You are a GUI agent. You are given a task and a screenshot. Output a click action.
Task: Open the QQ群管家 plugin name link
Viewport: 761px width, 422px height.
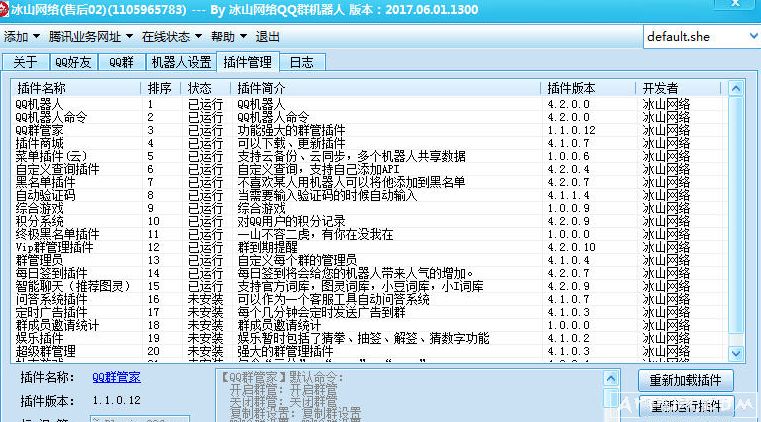tap(116, 377)
